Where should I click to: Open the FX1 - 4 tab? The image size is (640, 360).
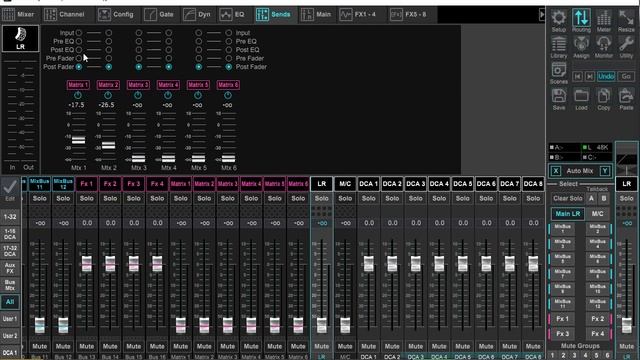point(358,14)
